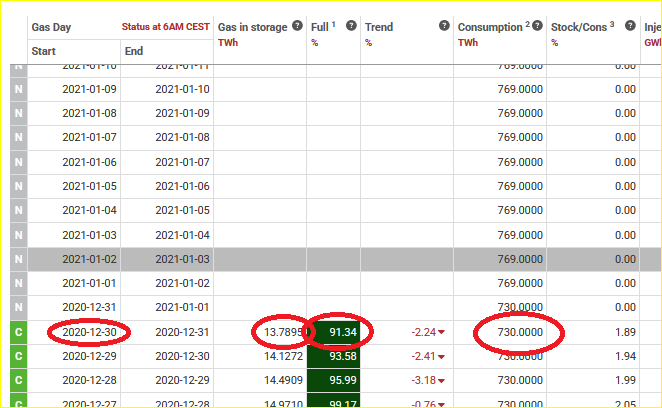Sort by Stock/Cons header
Image resolution: width=662 pixels, height=408 pixels.
pyautogui.click(x=579, y=27)
